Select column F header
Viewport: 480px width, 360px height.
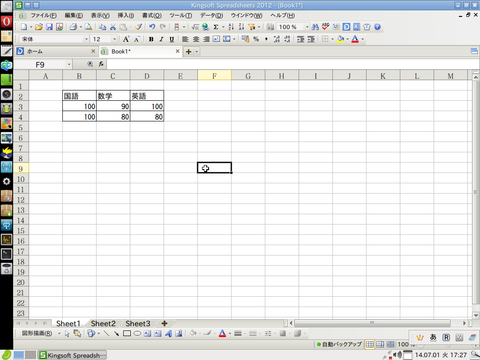214,76
